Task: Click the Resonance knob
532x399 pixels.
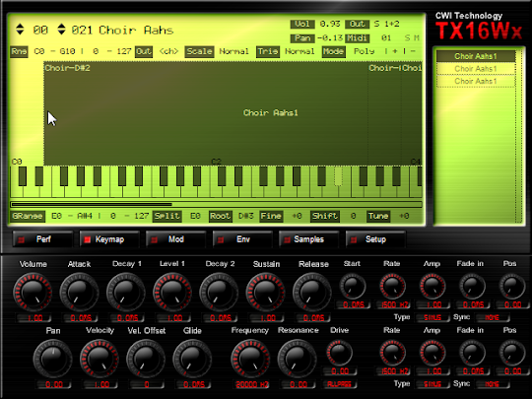Action: [x=298, y=359]
